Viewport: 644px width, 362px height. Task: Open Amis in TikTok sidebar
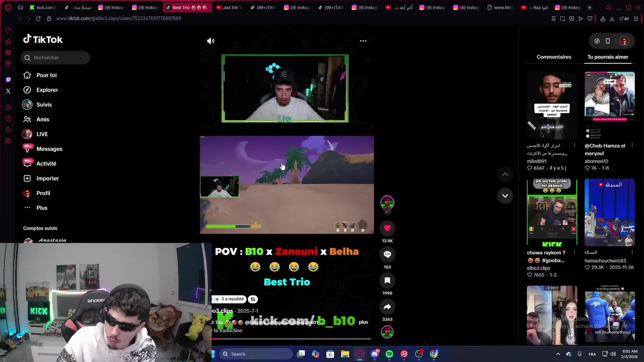point(36,120)
